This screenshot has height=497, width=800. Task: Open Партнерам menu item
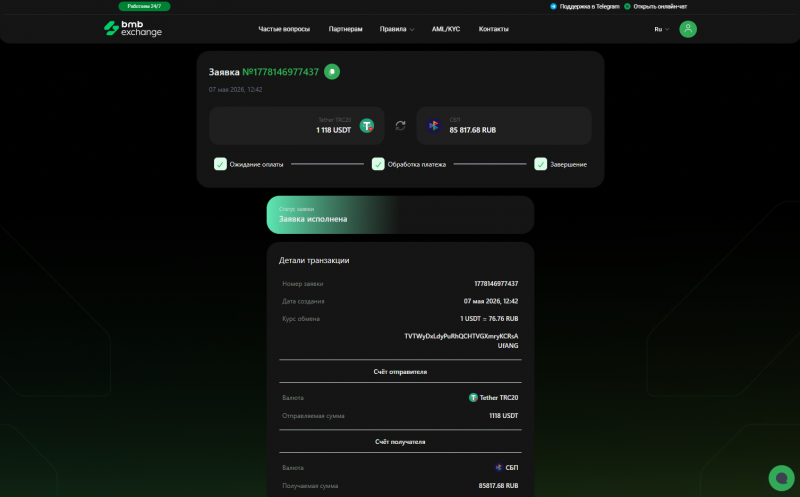[345, 29]
